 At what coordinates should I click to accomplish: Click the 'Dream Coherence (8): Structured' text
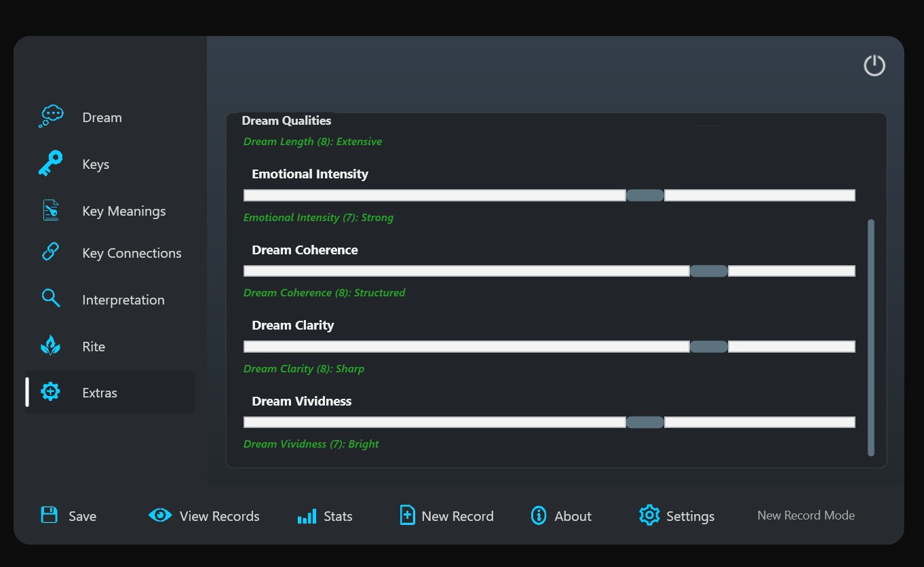324,293
